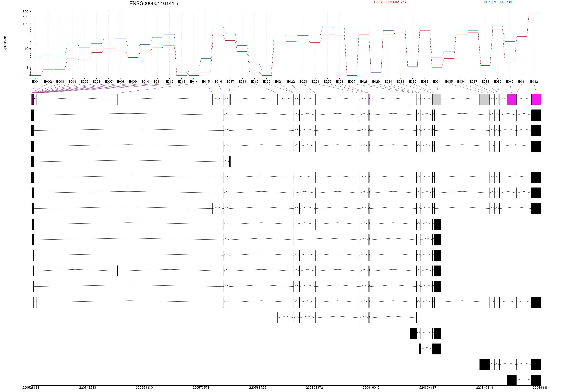The width and height of the screenshot is (567, 392).
Task: Select the HEK293_OSMI2_2hA legend label
Action: click(390, 2)
